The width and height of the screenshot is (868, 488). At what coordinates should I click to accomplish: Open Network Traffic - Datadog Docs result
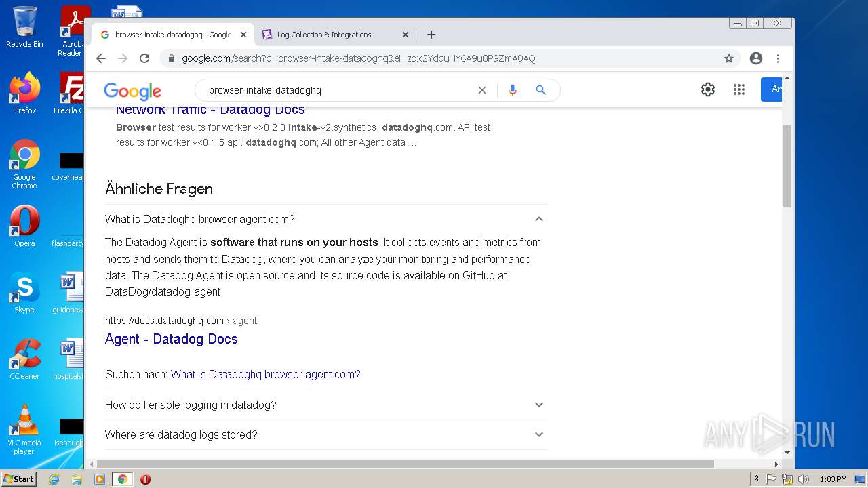point(210,110)
